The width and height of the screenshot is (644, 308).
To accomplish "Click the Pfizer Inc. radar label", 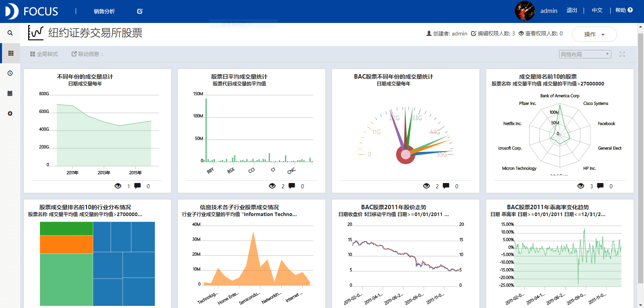I will click(x=528, y=104).
